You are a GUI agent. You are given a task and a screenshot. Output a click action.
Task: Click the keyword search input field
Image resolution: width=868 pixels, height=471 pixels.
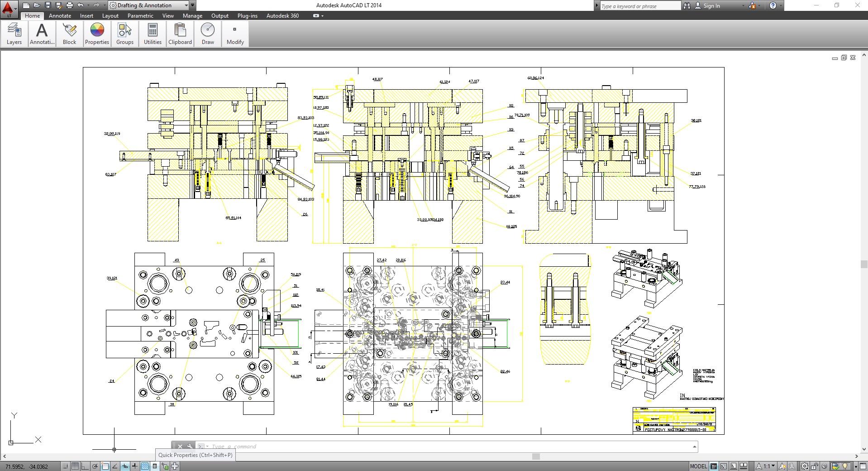pos(639,6)
